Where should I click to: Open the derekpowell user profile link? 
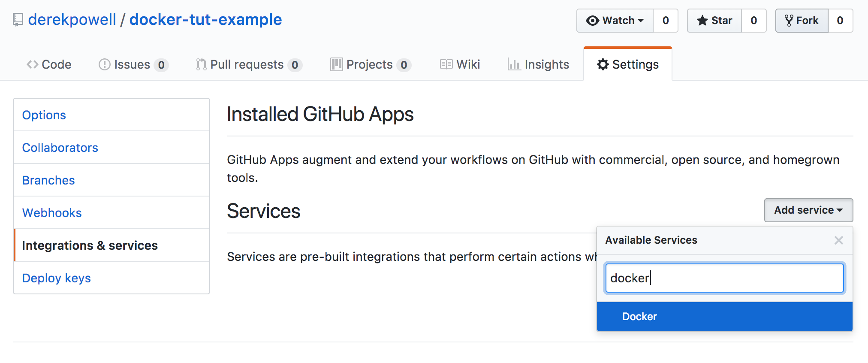(72, 20)
